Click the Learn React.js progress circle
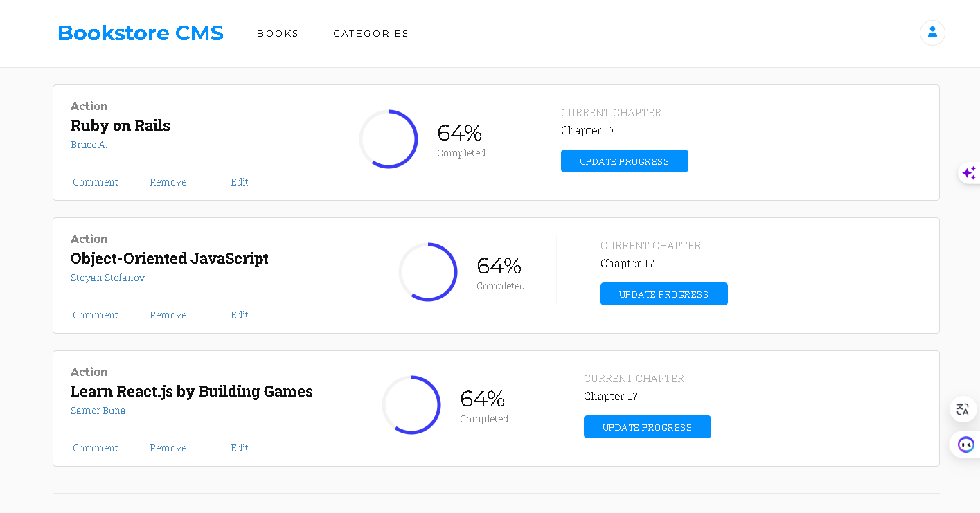The width and height of the screenshot is (980, 513). point(411,405)
